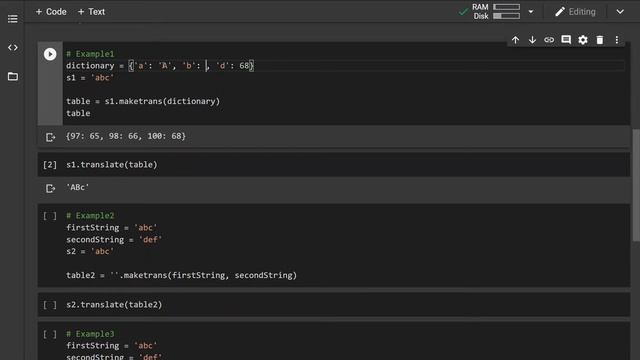Run the Example2 cell bracket
The image size is (640, 360).
coord(50,216)
